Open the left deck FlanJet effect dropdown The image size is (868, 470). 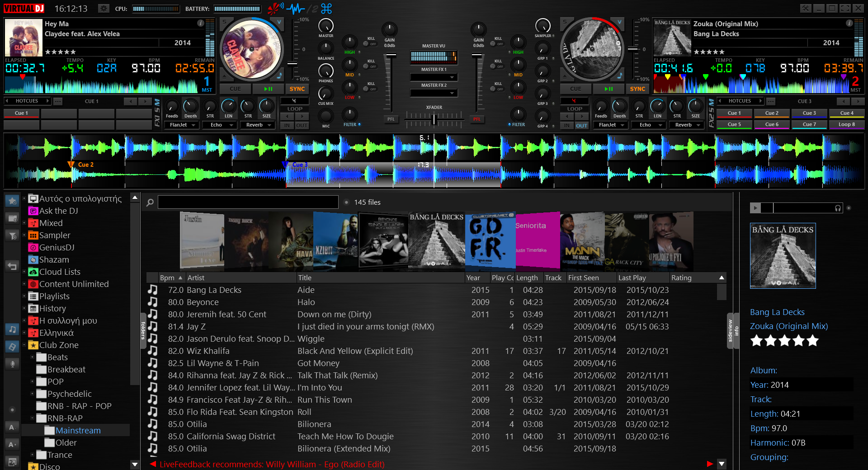[x=193, y=125]
